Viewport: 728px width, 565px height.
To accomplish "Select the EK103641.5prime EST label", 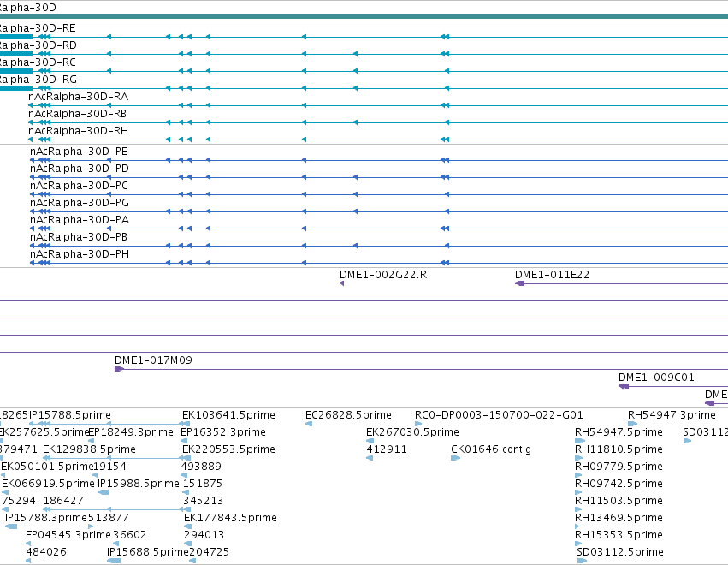I will [x=228, y=415].
